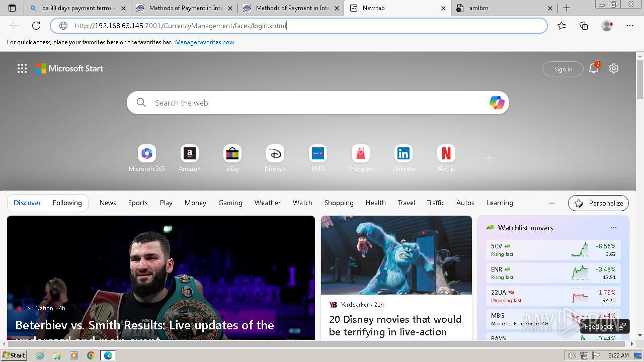Click the site information globe icon
644x362 pixels.
63,26
